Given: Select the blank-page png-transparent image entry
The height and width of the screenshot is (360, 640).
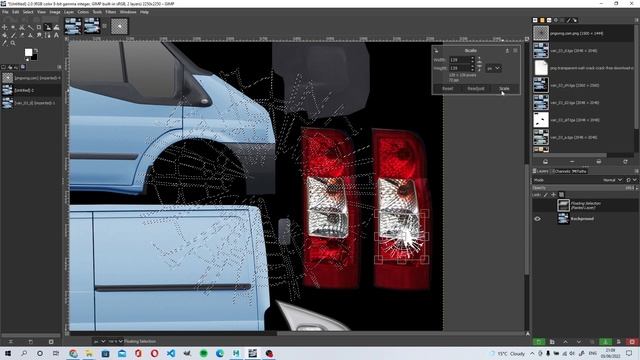Looking at the screenshot, I should pyautogui.click(x=584, y=68).
